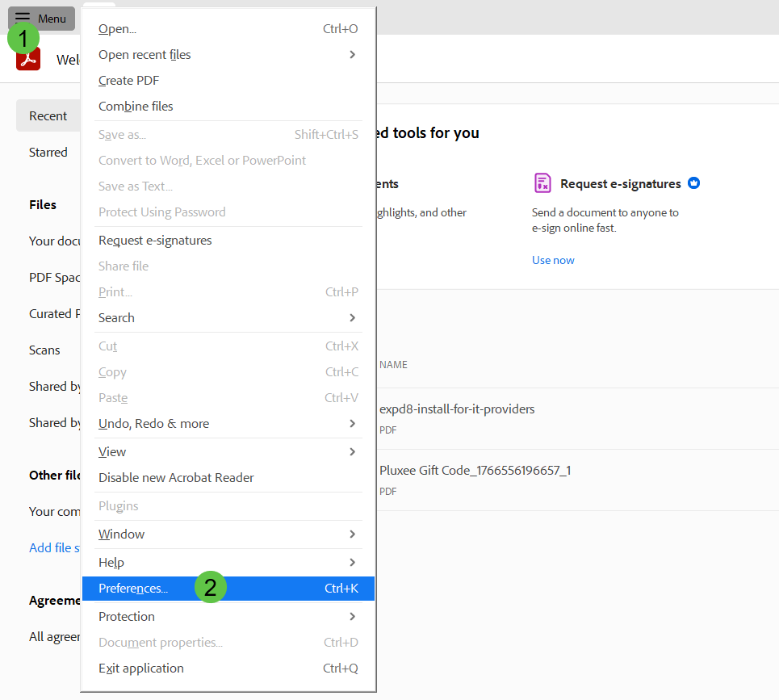This screenshot has width=779, height=700.
Task: Select Preferences from the menu
Action: tap(133, 589)
